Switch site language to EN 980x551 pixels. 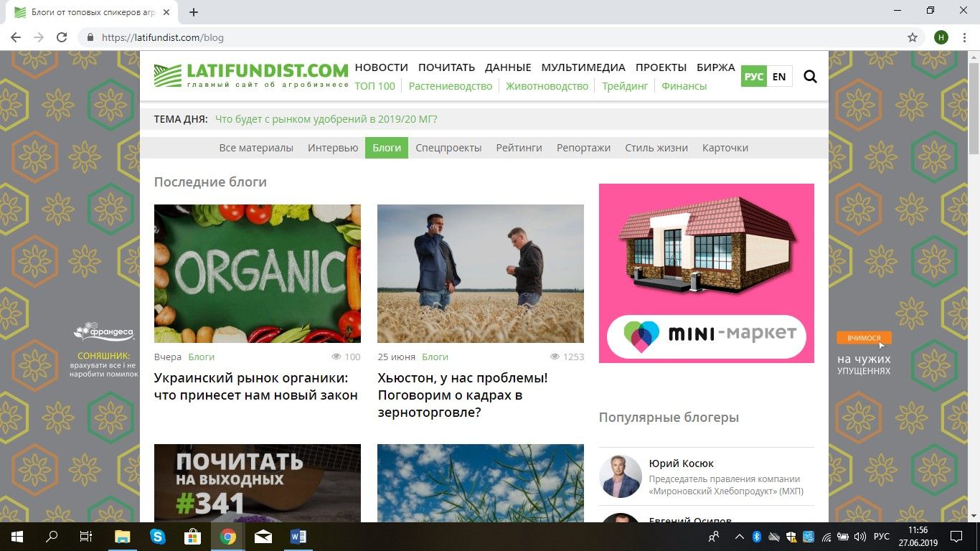[779, 76]
